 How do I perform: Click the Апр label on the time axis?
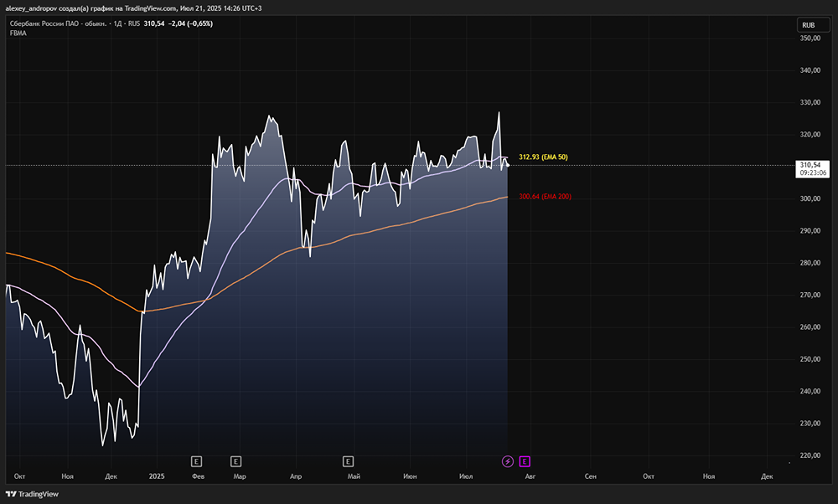[x=296, y=476]
